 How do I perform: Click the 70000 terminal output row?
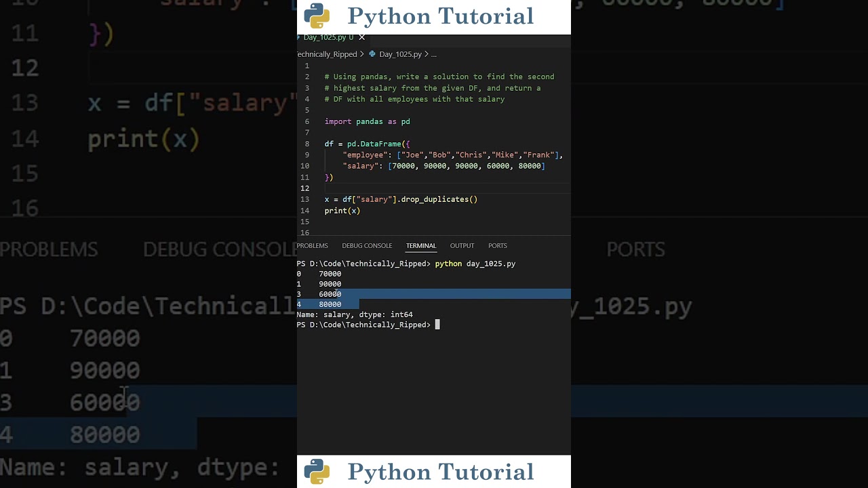click(x=319, y=274)
